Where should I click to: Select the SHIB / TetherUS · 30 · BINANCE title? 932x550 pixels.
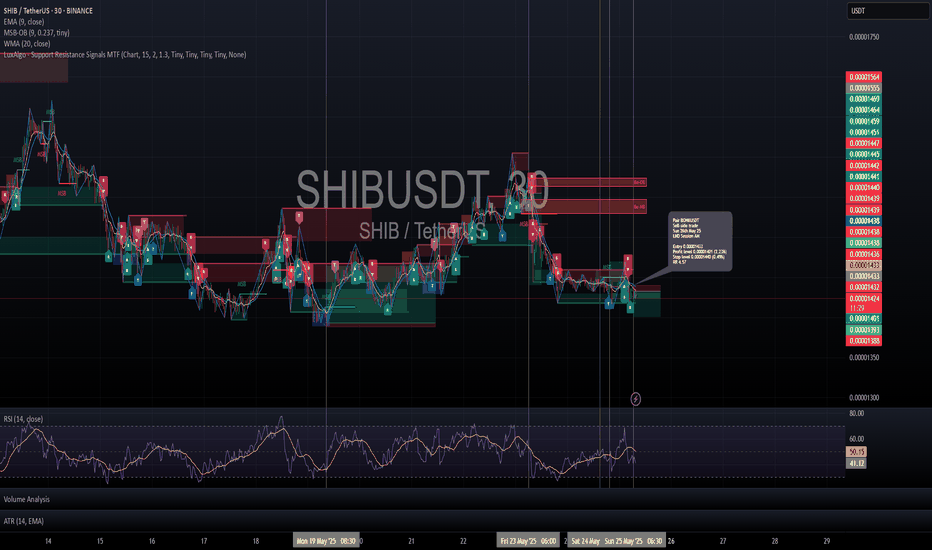pos(48,11)
